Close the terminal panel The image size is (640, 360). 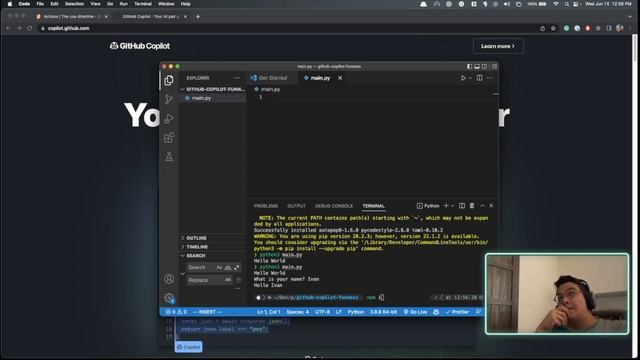491,206
